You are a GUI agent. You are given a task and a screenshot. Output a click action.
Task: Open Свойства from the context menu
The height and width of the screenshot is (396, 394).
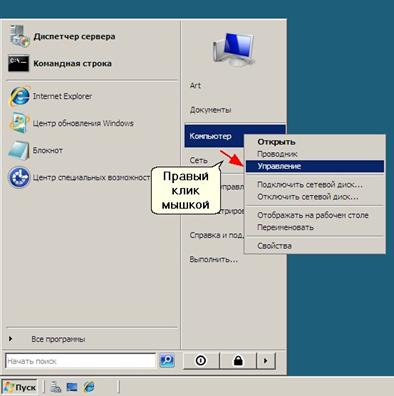point(315,246)
